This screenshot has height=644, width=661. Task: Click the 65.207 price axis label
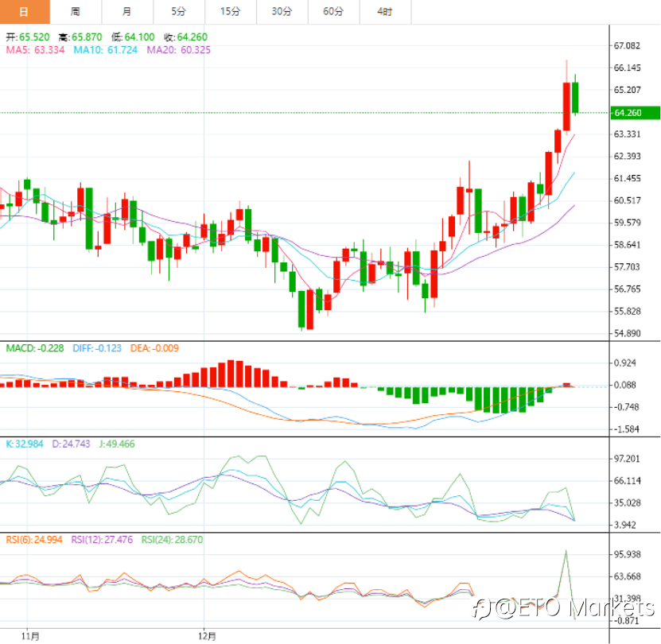pyautogui.click(x=628, y=90)
